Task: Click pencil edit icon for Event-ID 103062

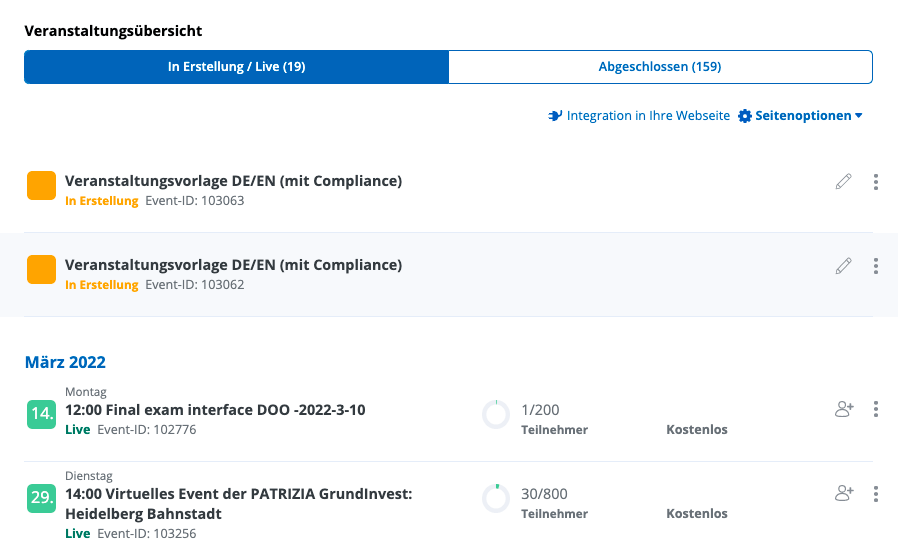Action: point(844,266)
